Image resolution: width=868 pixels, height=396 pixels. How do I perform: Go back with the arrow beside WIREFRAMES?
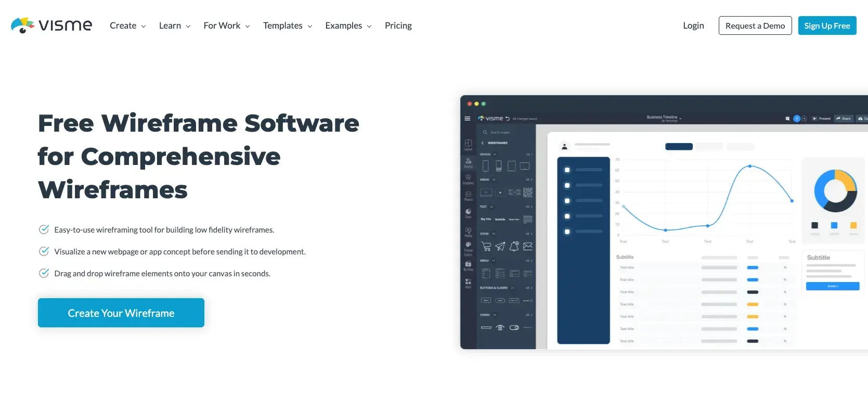(483, 143)
